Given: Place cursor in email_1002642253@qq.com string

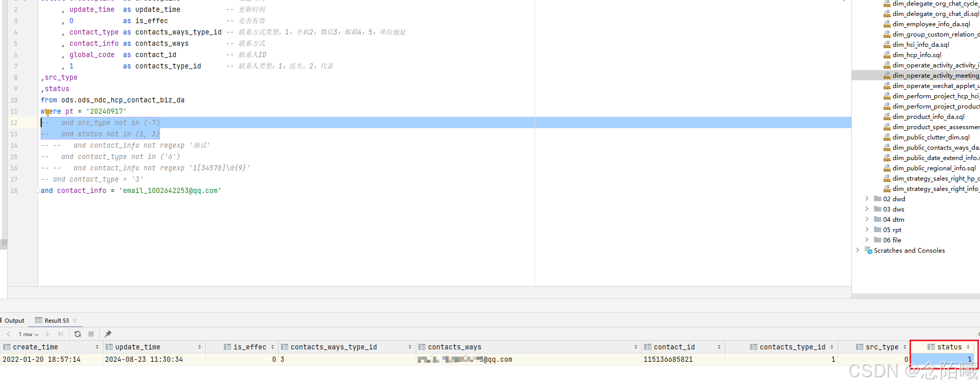Looking at the screenshot, I should tap(170, 191).
